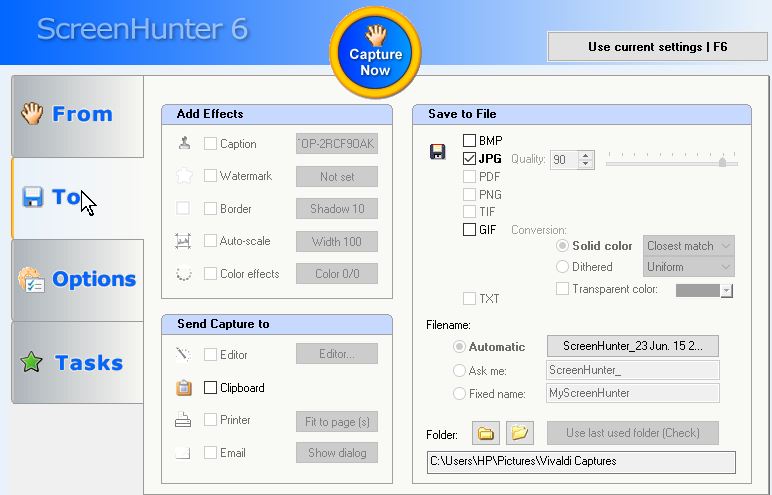This screenshot has width=772, height=495.
Task: Click the folder path Vivaldi Captures field
Action: pos(581,462)
